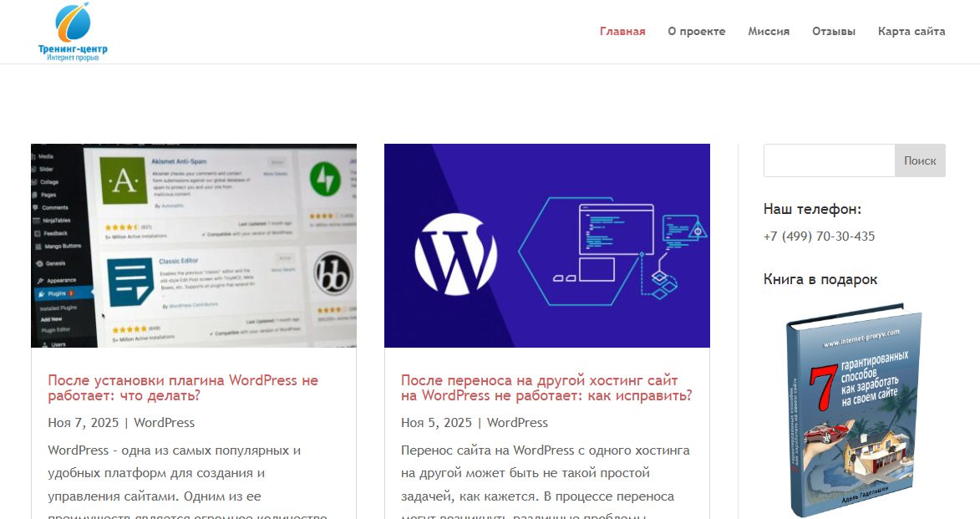The image size is (980, 519).
Task: Select WordPress category under Ноя 7 post
Action: point(165,423)
